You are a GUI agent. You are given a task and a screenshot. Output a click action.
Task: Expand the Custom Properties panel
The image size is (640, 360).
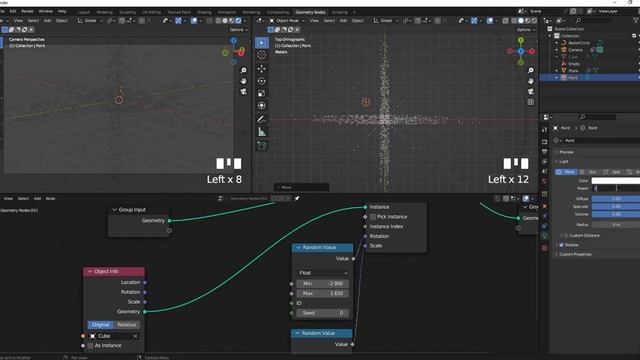click(x=575, y=254)
